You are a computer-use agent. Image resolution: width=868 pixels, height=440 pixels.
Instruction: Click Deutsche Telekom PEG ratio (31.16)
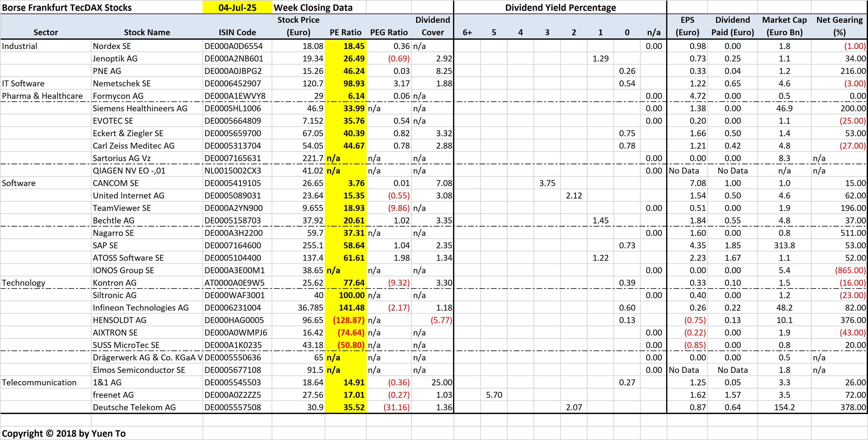pos(389,407)
